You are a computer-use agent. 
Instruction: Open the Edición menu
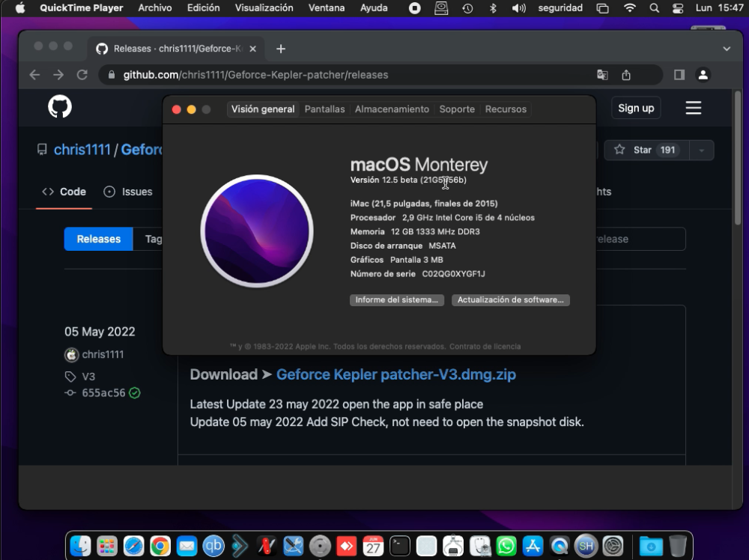pos(204,8)
